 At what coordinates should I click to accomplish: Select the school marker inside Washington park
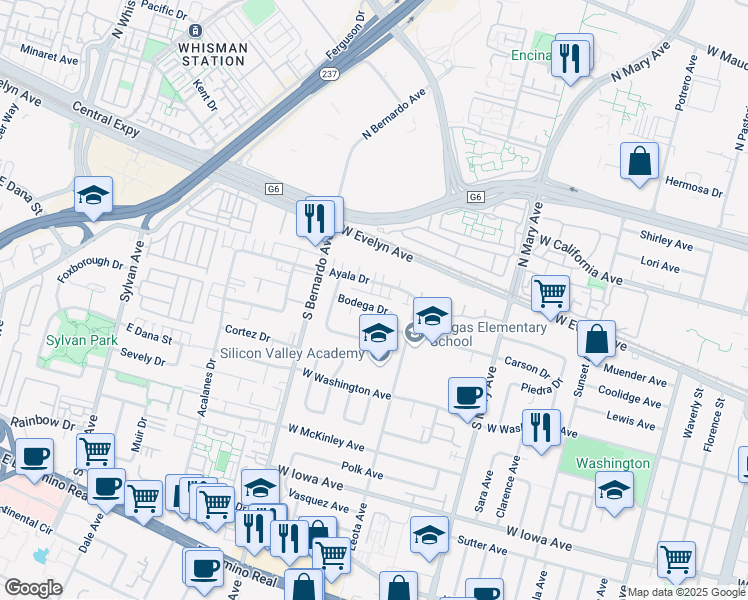614,491
